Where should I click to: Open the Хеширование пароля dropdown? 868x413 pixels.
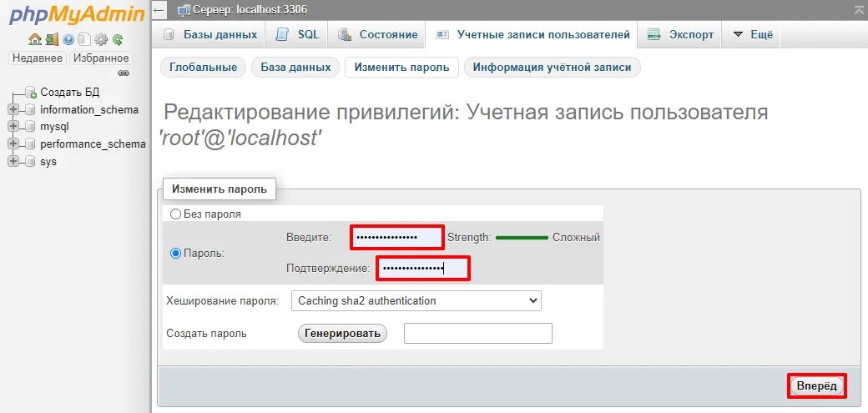pos(416,301)
